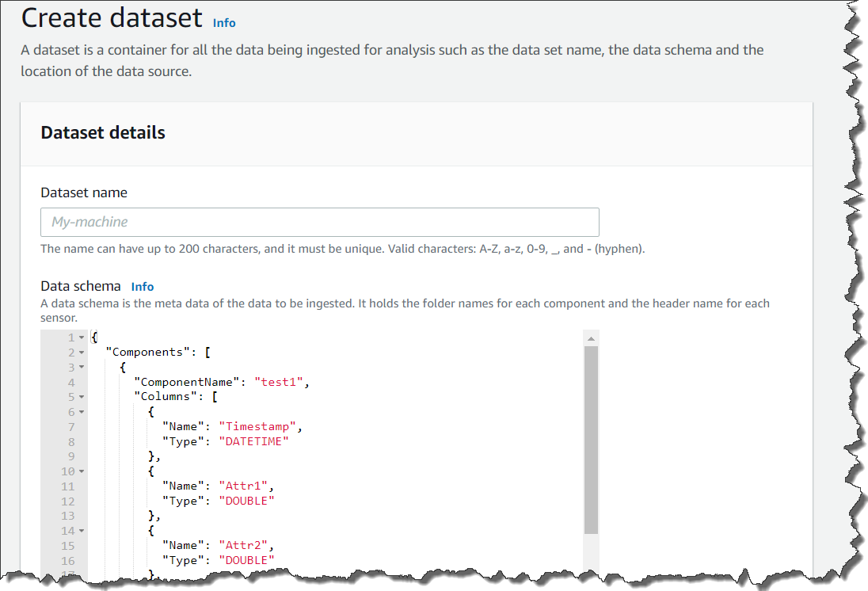Screen dimensions: 868x591
Task: Click into the Dataset name input field
Action: coord(319,222)
